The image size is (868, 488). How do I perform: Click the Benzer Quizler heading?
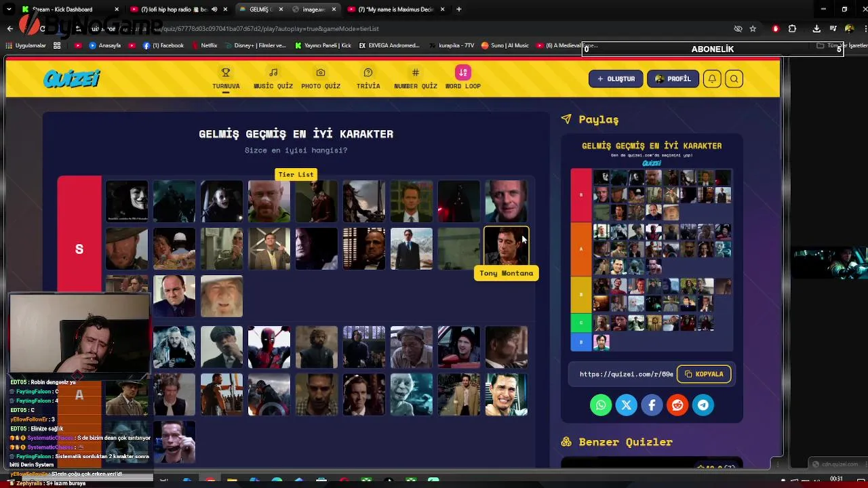[x=626, y=442]
